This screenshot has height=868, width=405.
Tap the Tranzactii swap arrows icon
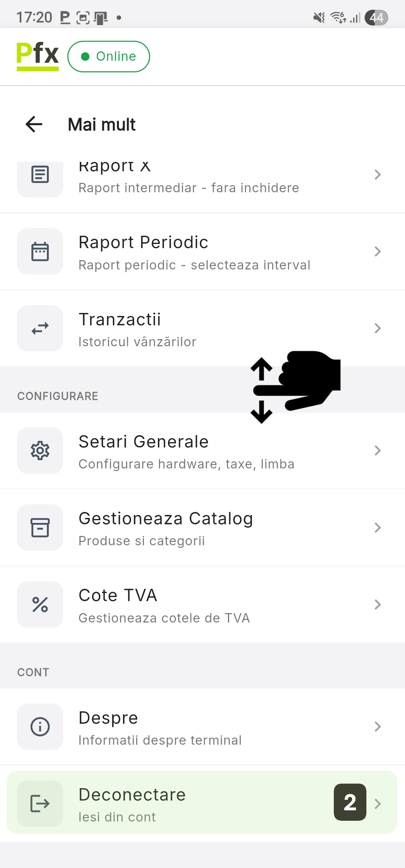(40, 328)
